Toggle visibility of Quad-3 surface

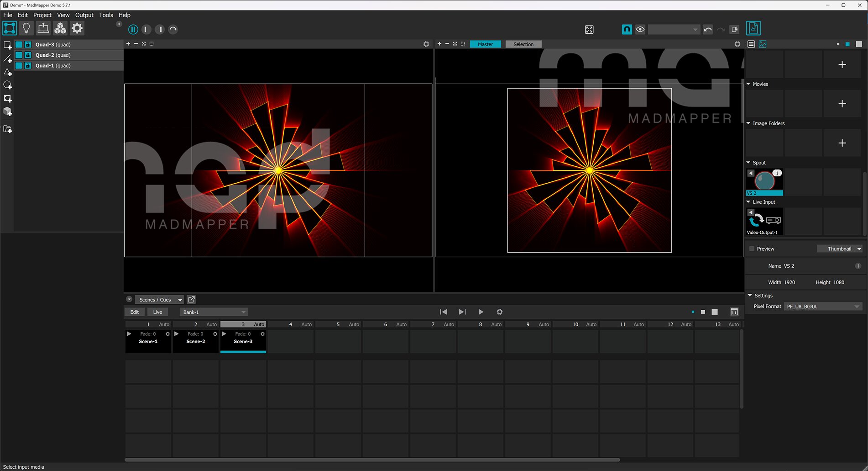pos(19,44)
